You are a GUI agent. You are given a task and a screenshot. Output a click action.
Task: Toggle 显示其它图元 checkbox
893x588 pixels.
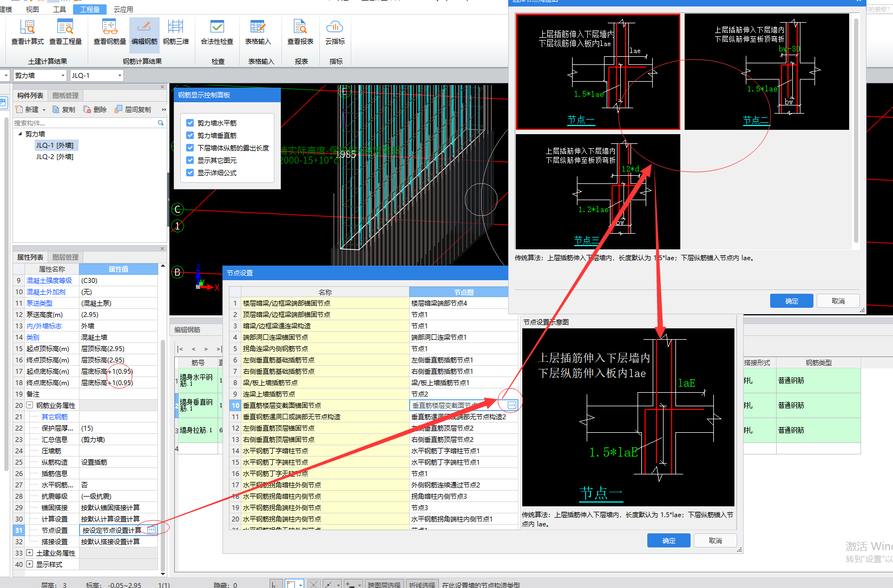coord(190,160)
